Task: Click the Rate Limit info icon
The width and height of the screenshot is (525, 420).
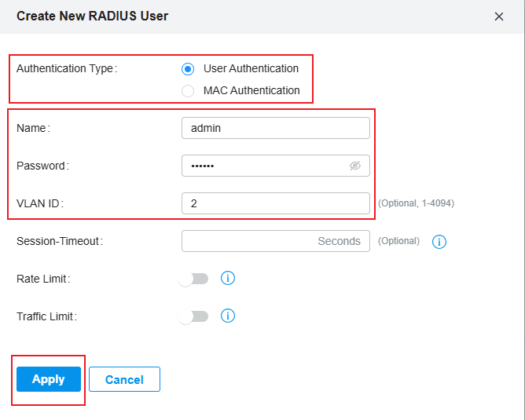Action: pos(228,278)
